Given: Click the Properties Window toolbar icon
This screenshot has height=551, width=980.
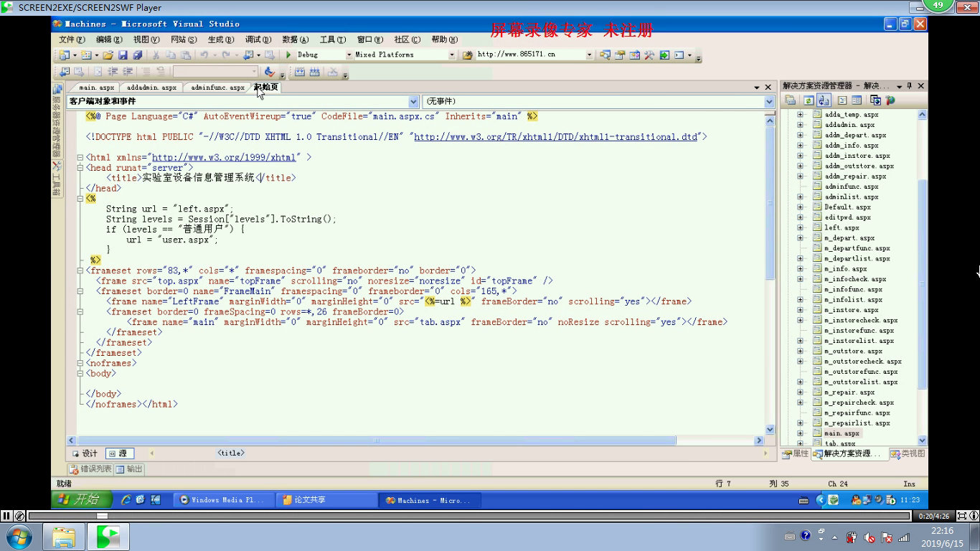Looking at the screenshot, I should [x=620, y=55].
